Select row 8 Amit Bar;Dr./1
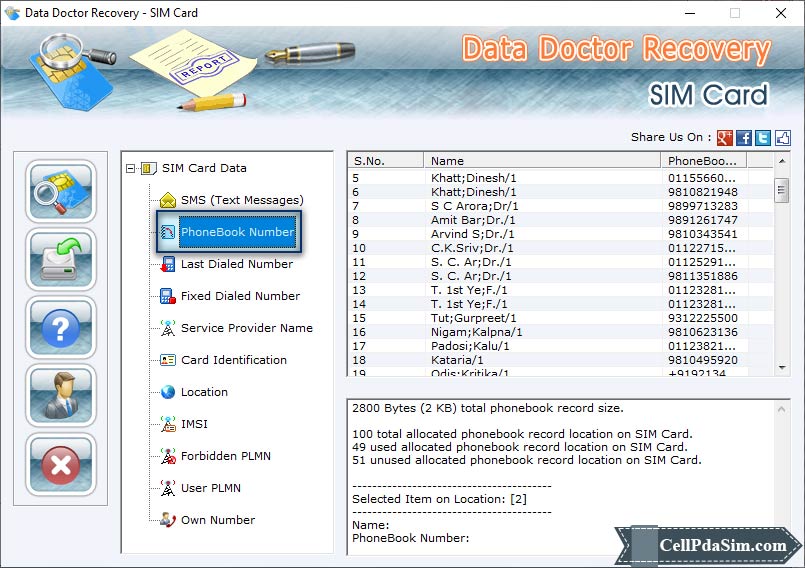 pos(561,220)
